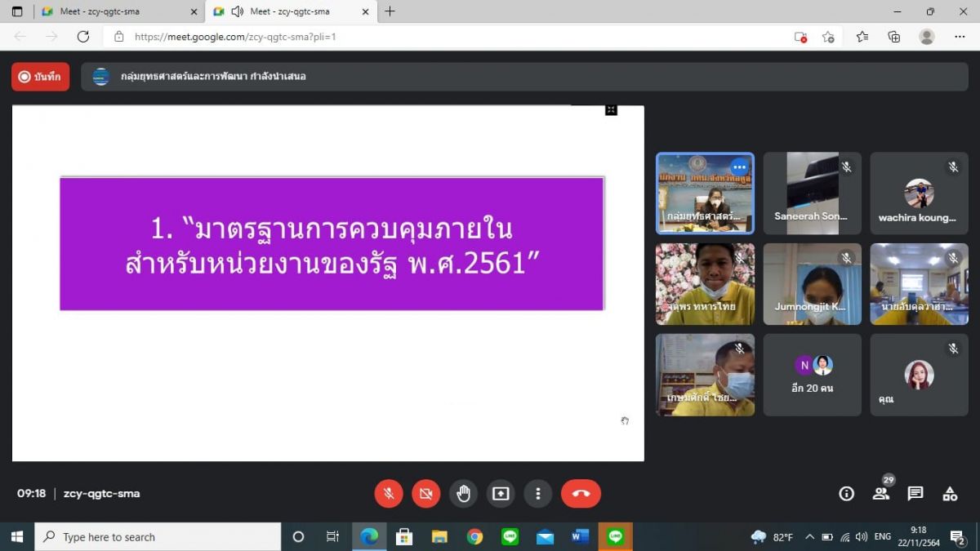
Task: Unmute the microphone in Meet controls
Action: pos(389,493)
